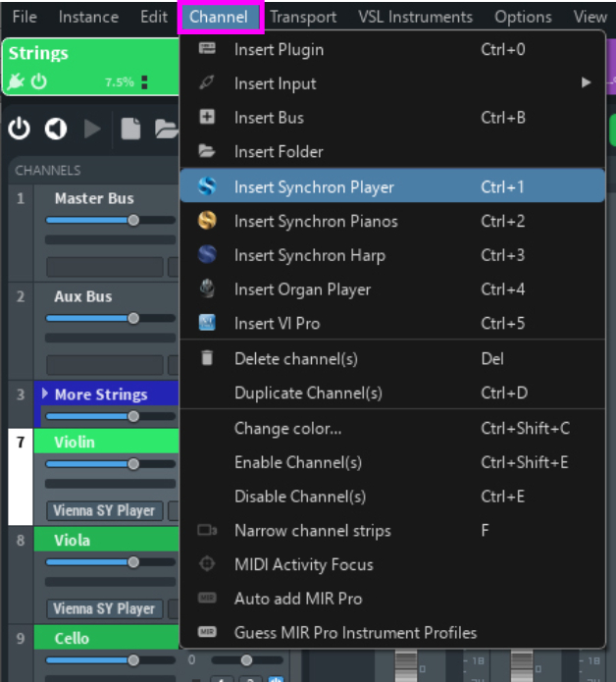This screenshot has width=616, height=682.
Task: Toggle the power button in Strings instance
Action: click(39, 82)
